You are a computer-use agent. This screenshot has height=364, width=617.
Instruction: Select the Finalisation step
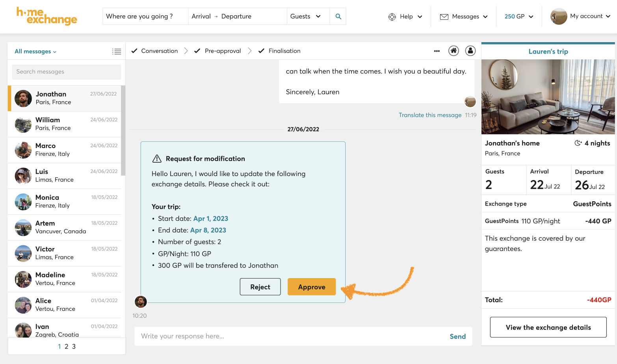[x=279, y=51]
